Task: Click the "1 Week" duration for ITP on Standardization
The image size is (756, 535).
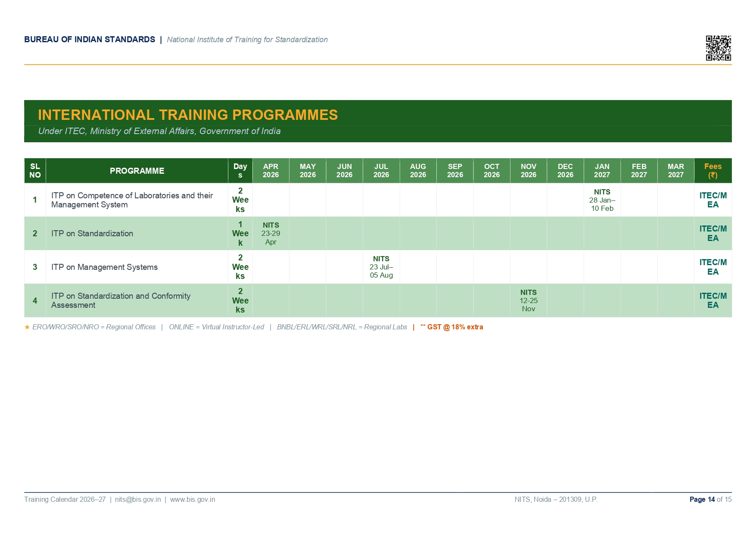Action: click(x=240, y=234)
